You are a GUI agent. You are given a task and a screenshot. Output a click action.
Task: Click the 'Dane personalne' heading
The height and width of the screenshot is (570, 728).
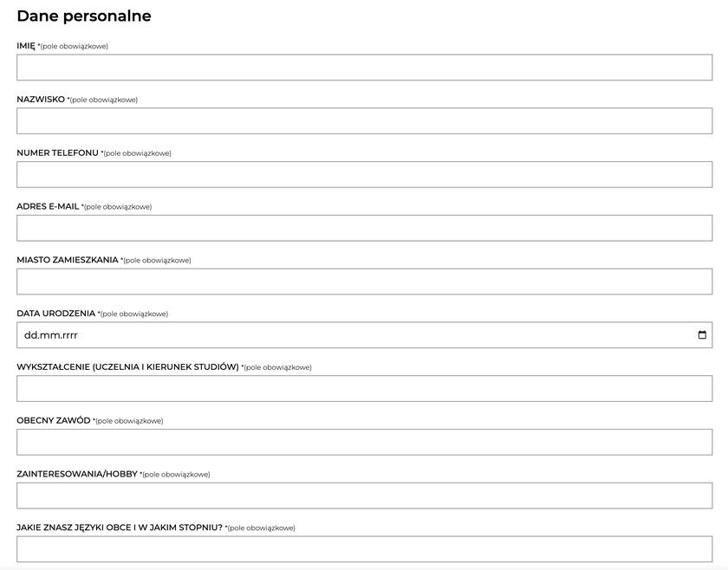pos(84,16)
